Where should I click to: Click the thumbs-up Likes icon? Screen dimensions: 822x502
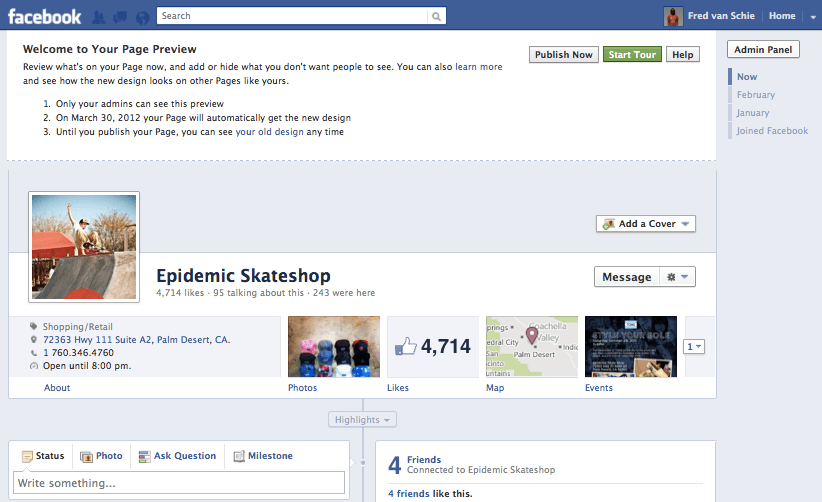click(x=406, y=346)
